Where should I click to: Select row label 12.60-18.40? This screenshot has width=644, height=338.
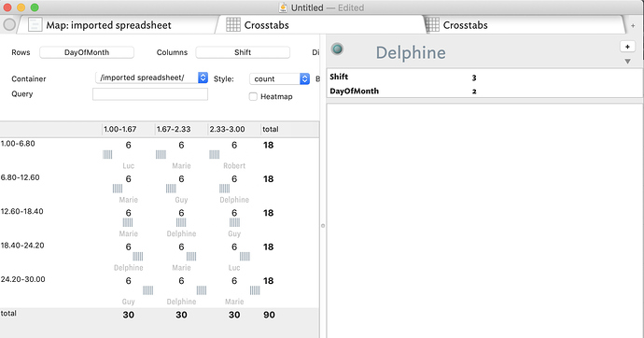pos(21,211)
